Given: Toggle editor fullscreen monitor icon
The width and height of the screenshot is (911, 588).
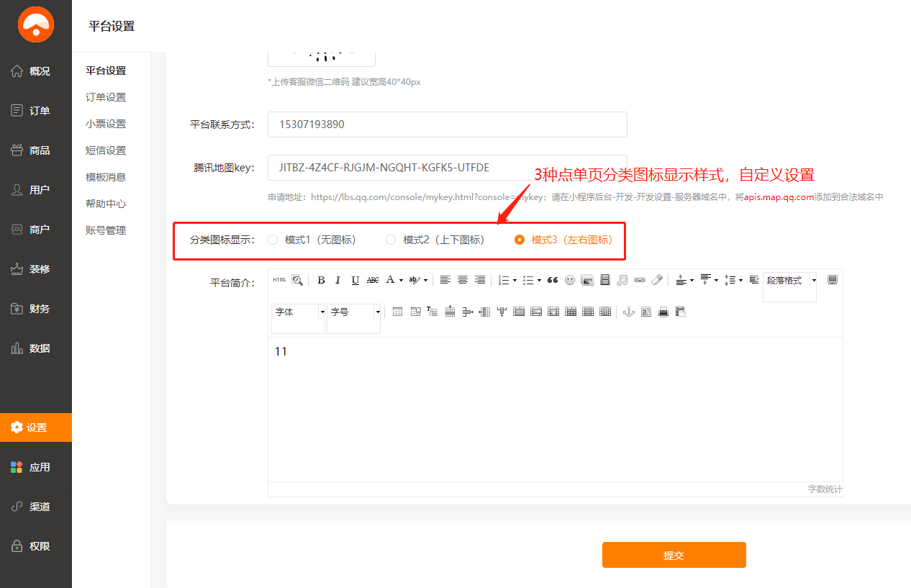Looking at the screenshot, I should click(833, 280).
